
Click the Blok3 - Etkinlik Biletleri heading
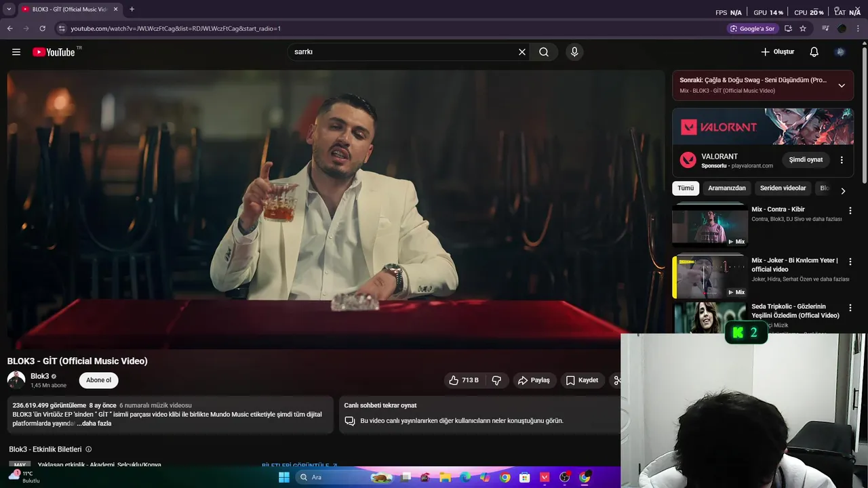coord(45,449)
